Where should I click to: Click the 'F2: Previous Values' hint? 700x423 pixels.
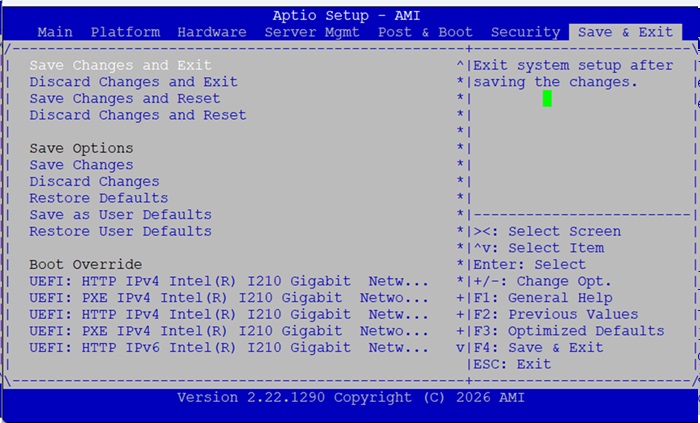coord(556,315)
